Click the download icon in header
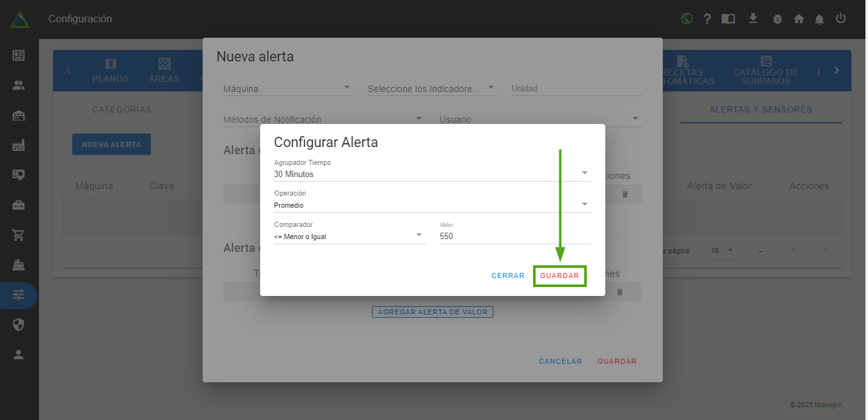 pos(753,19)
